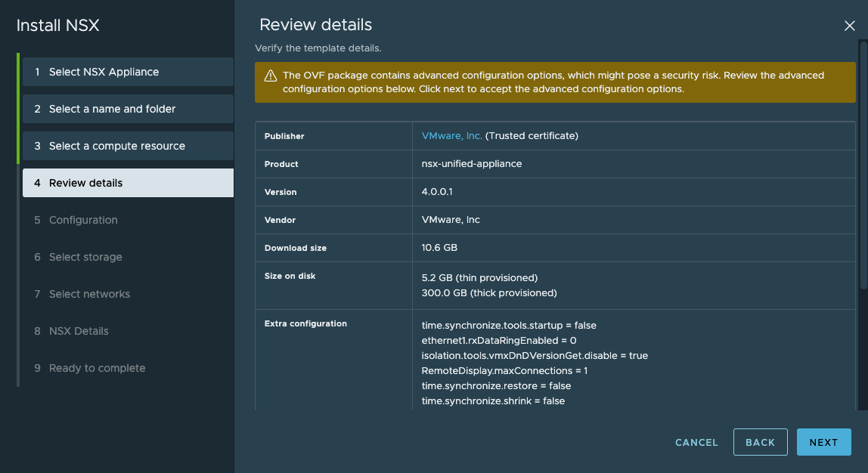The width and height of the screenshot is (868, 473).
Task: Click time.synchronize.restore = false line
Action: tap(496, 385)
